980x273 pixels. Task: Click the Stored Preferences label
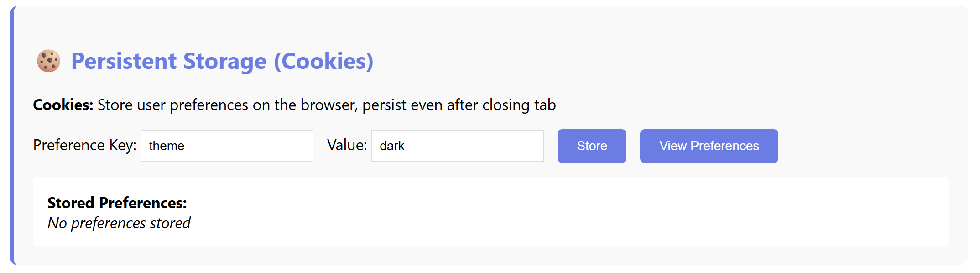tap(117, 203)
